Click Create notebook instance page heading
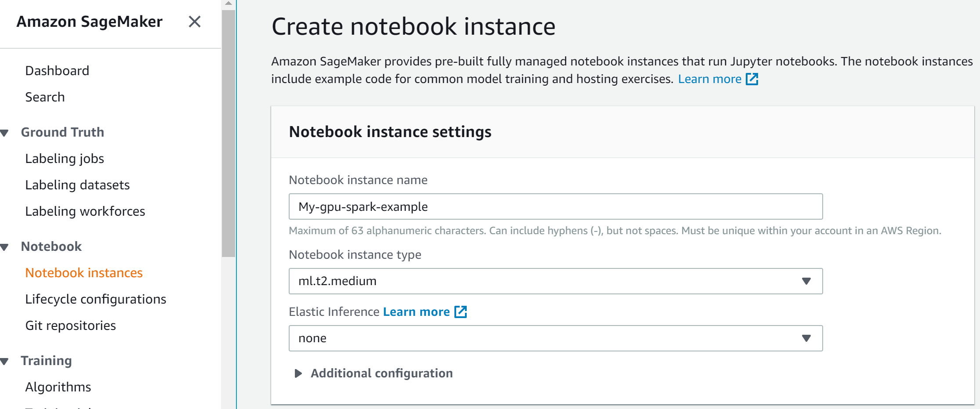Viewport: 980px width, 409px height. pos(414,26)
